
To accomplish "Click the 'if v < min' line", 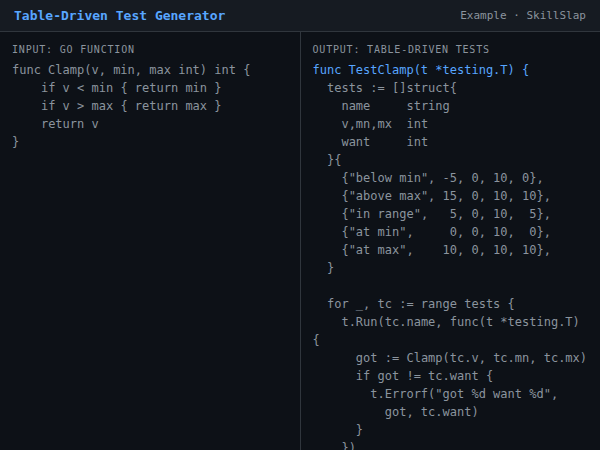I will pos(131,88).
